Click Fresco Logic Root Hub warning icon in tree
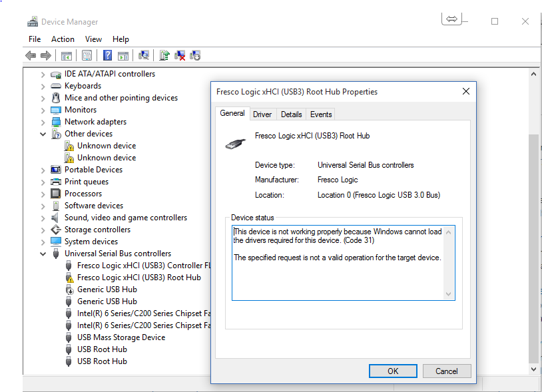The width and height of the screenshot is (542, 392). (69, 278)
